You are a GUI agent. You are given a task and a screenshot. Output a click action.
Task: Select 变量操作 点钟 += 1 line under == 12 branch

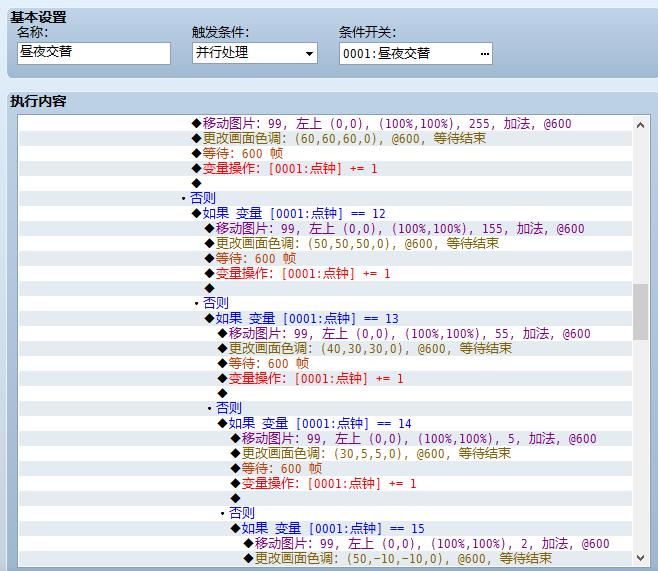[x=326, y=274]
